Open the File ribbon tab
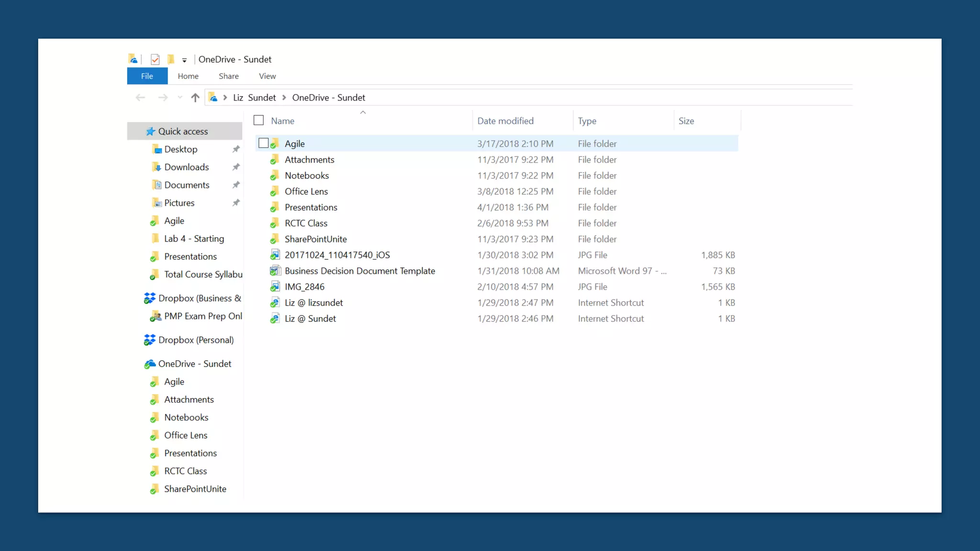Viewport: 980px width, 551px height. 147,76
